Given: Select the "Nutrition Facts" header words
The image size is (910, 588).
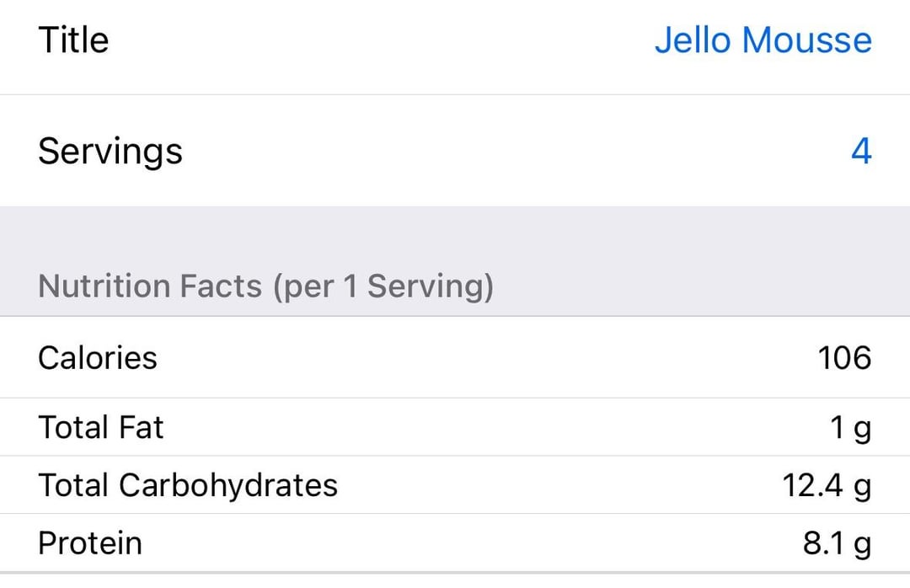Looking at the screenshot, I should click(150, 287).
